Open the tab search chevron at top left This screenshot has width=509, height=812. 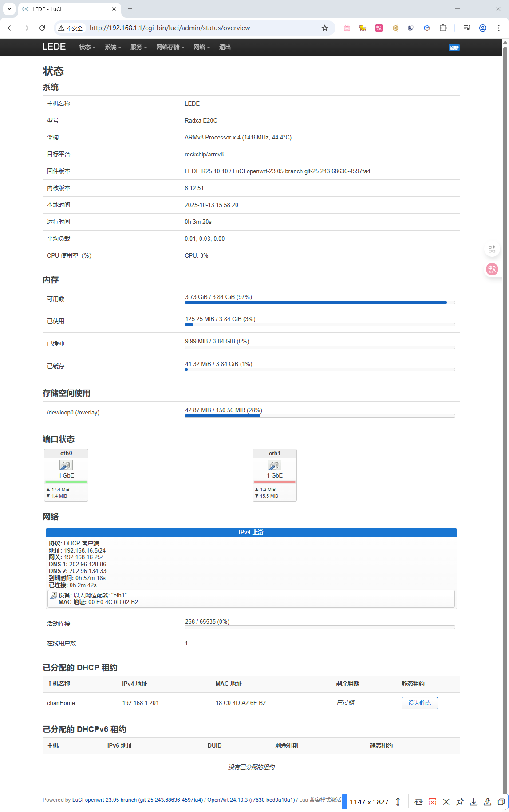(x=9, y=9)
